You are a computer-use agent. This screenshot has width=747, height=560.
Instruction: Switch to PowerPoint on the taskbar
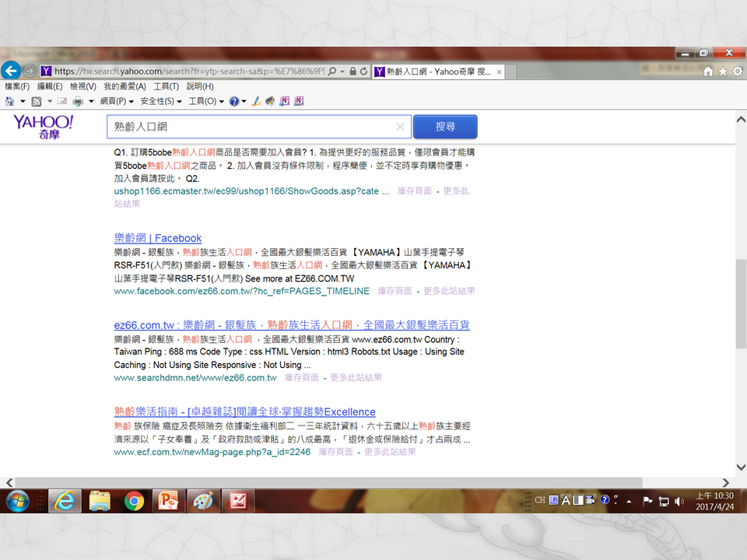coord(168,501)
